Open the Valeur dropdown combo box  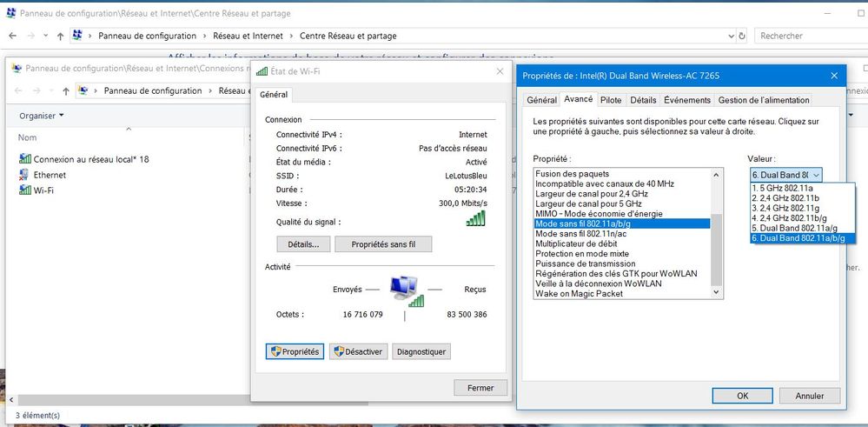tap(785, 175)
